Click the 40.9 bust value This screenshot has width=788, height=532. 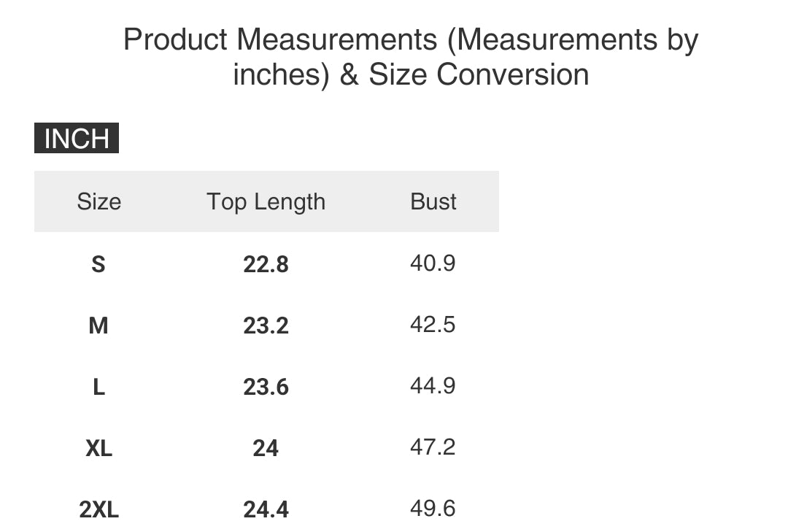click(x=433, y=263)
